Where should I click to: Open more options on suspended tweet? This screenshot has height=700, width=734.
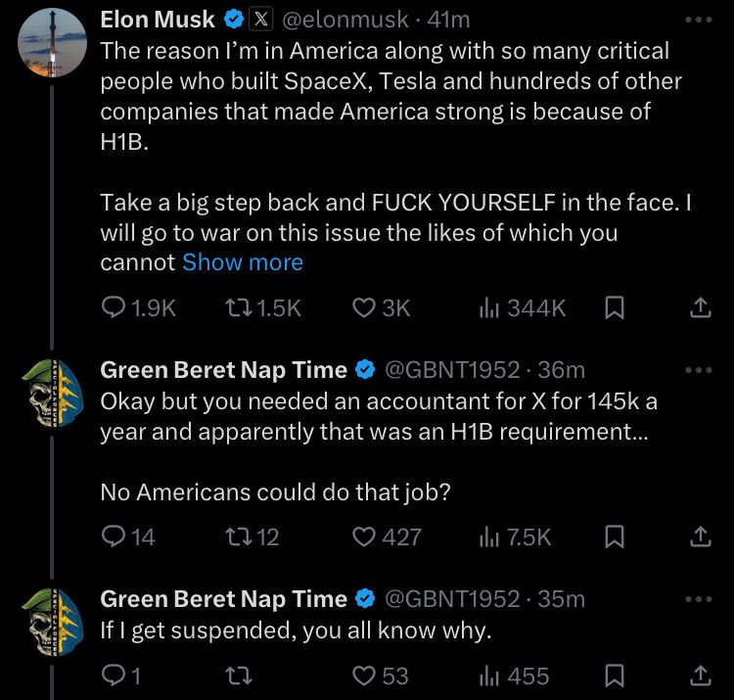[x=700, y=598]
